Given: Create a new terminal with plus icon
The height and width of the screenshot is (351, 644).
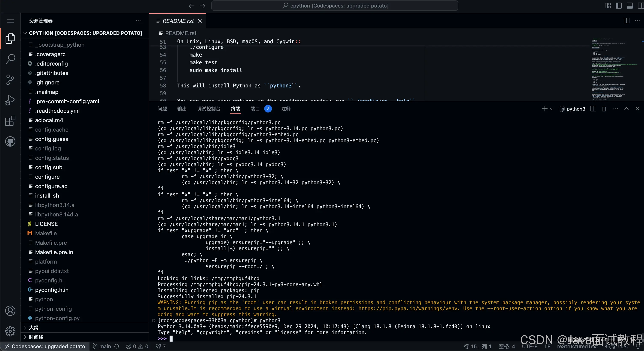Looking at the screenshot, I should click(x=544, y=109).
